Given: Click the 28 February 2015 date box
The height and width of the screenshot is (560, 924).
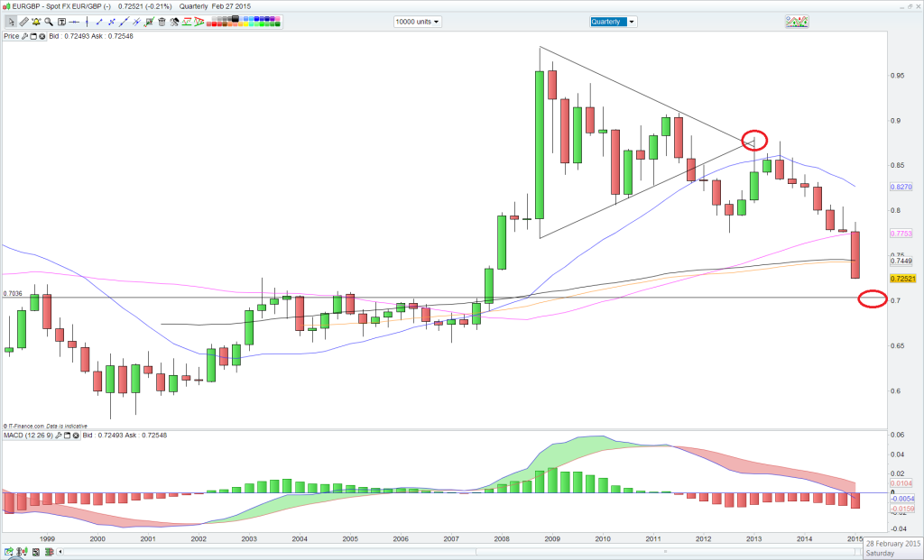Looking at the screenshot, I should [892, 548].
